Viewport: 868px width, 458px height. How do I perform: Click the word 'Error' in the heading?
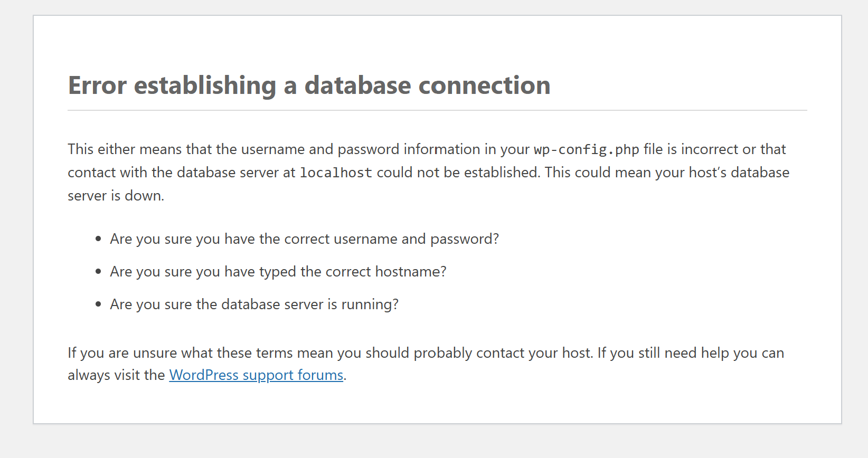coord(98,85)
